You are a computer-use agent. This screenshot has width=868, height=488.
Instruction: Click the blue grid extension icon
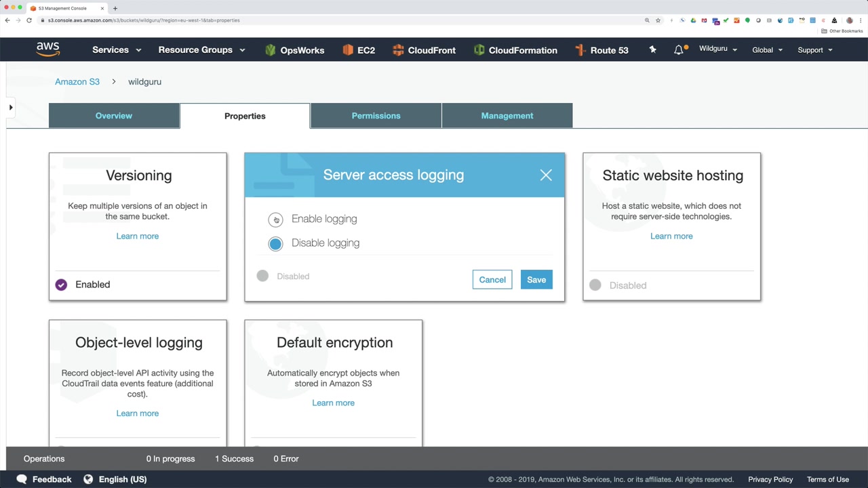click(x=812, y=20)
